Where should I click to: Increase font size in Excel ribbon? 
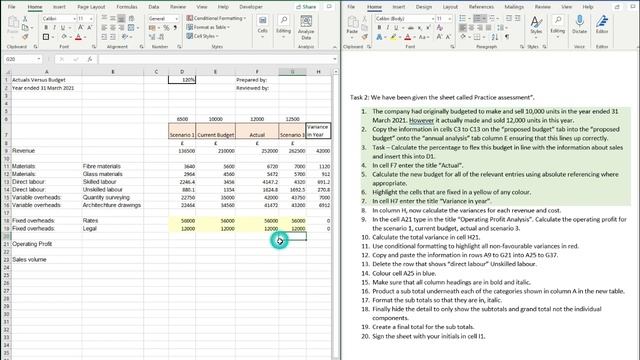[x=81, y=27]
